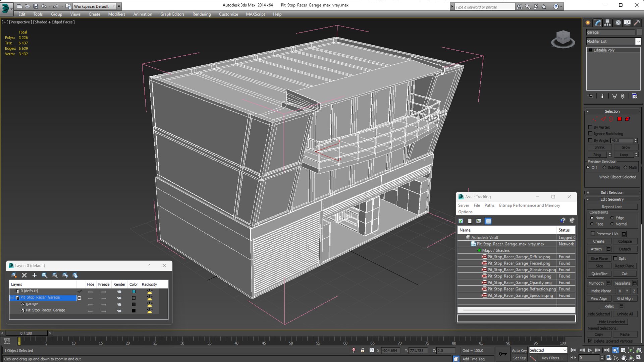Select the Edge constraint radio button

tap(612, 218)
